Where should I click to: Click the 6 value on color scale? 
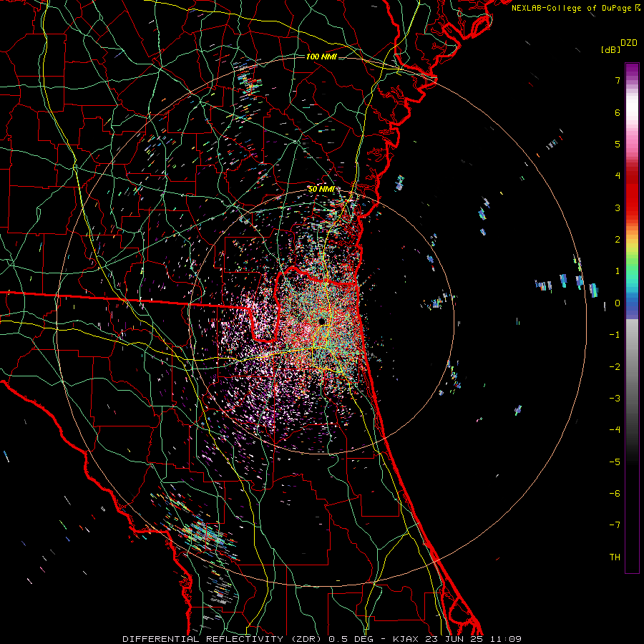pos(618,112)
